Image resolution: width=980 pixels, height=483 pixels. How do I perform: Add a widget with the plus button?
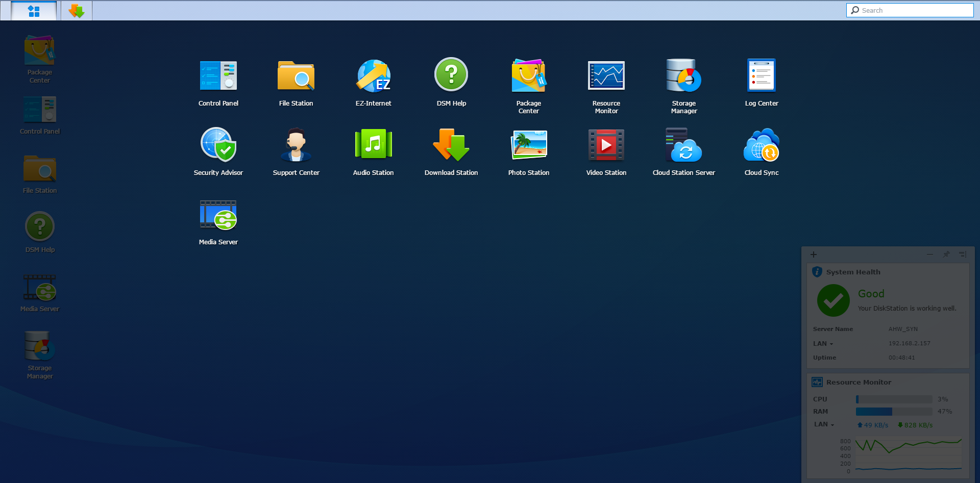pos(814,255)
